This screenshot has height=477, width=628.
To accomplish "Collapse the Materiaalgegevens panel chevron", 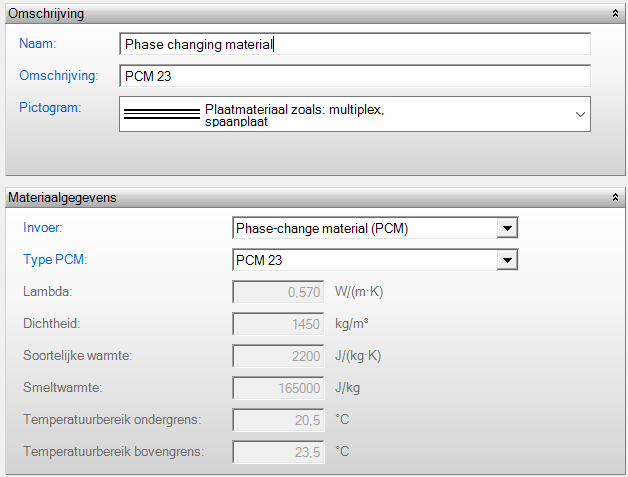I will 615,198.
